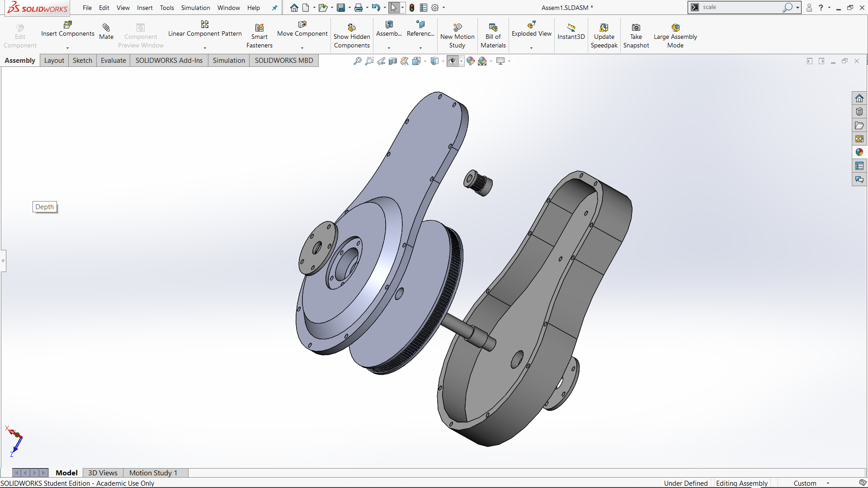868x488 pixels.
Task: Expand Exploded View dropdown arrow
Action: (531, 48)
